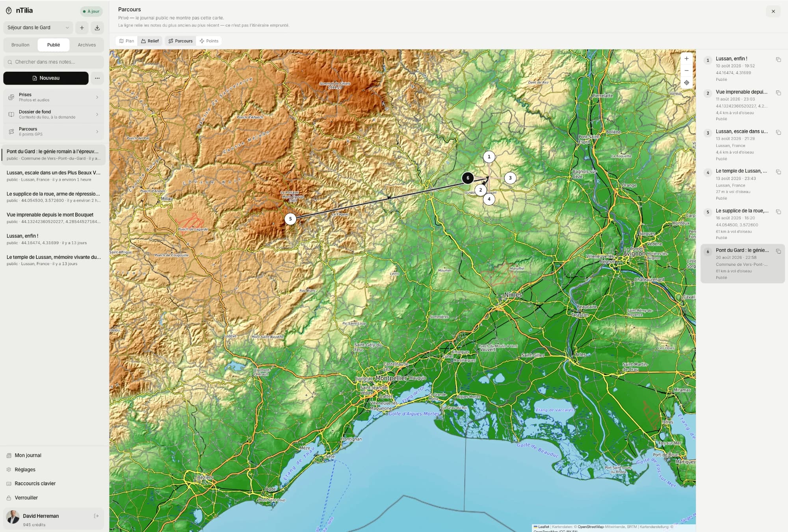The width and height of the screenshot is (788, 532).
Task: Switch map to Relief view
Action: [x=150, y=41]
